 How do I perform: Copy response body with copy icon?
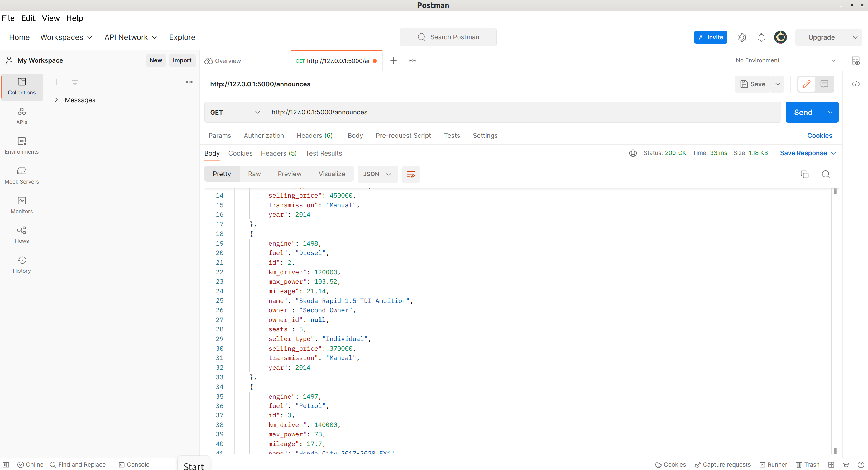coord(804,174)
